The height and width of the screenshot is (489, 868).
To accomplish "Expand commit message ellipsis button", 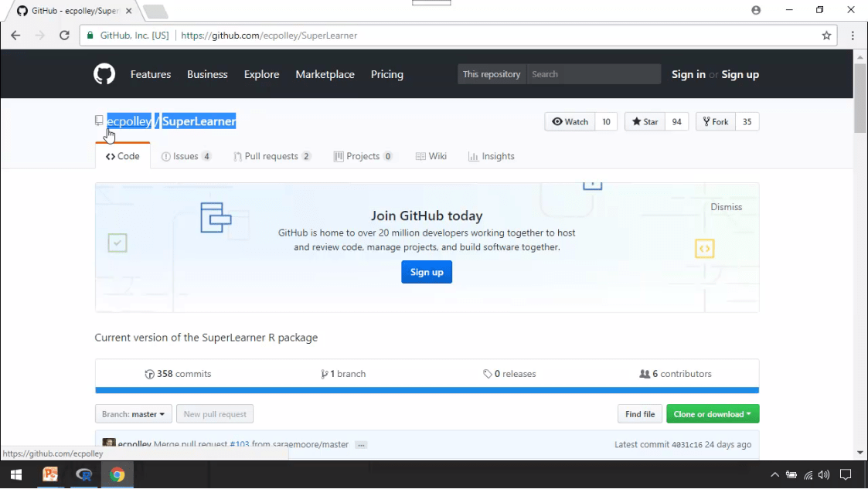I will 361,445.
